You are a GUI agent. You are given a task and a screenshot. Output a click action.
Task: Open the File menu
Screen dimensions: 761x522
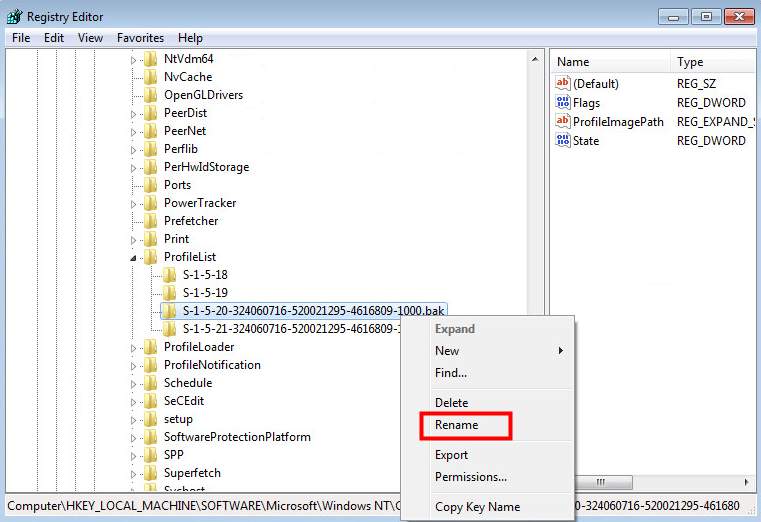click(x=21, y=38)
